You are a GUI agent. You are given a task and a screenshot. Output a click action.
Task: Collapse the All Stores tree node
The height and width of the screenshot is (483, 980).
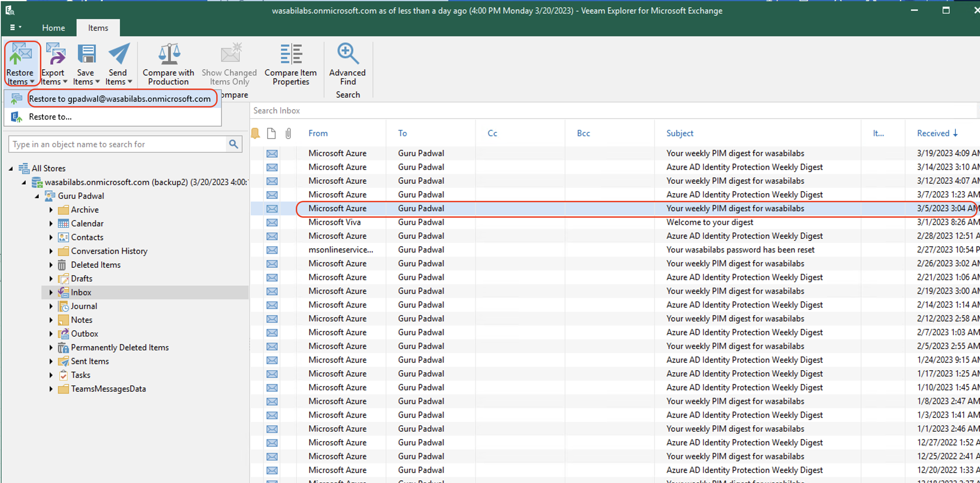[x=11, y=168]
